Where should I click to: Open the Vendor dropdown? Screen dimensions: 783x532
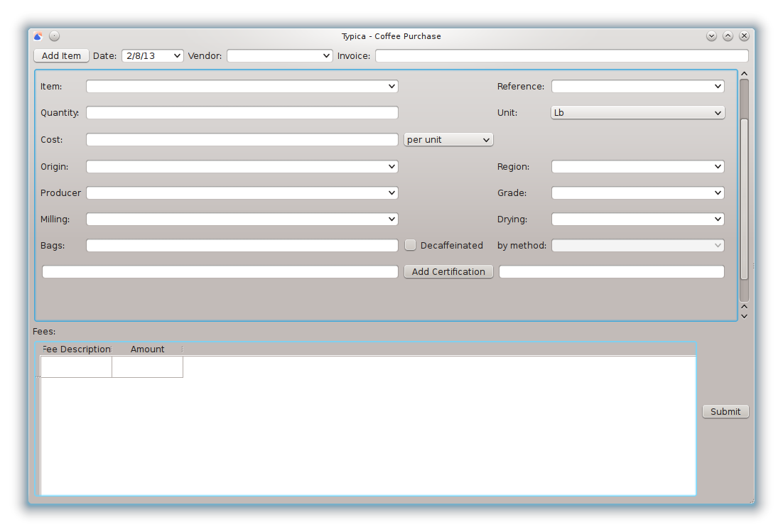pyautogui.click(x=280, y=56)
